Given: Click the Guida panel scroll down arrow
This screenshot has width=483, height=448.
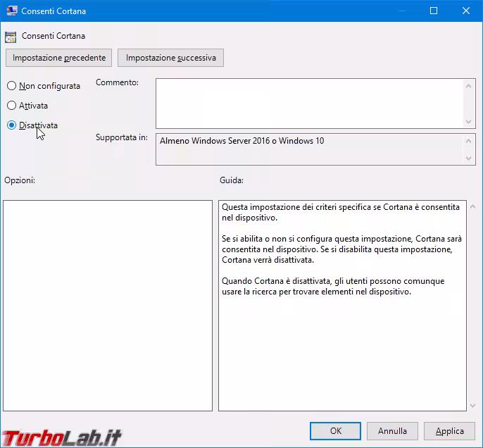Looking at the screenshot, I should [473, 406].
